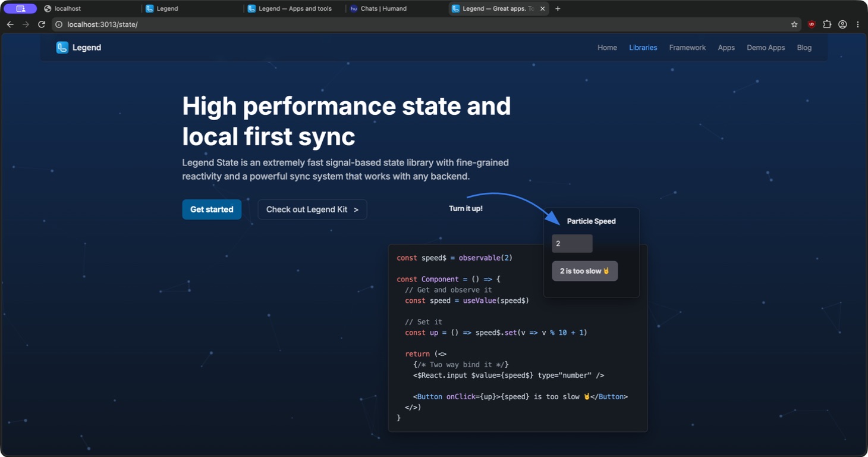Open the Extensions puzzle-piece menu
The image size is (868, 457).
(827, 24)
